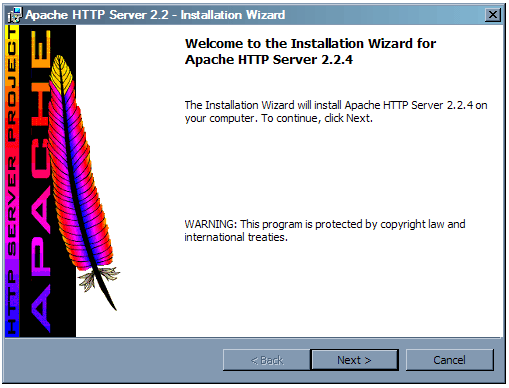The image size is (509, 388).
Task: Click the installer icon in title bar
Action: [x=15, y=15]
